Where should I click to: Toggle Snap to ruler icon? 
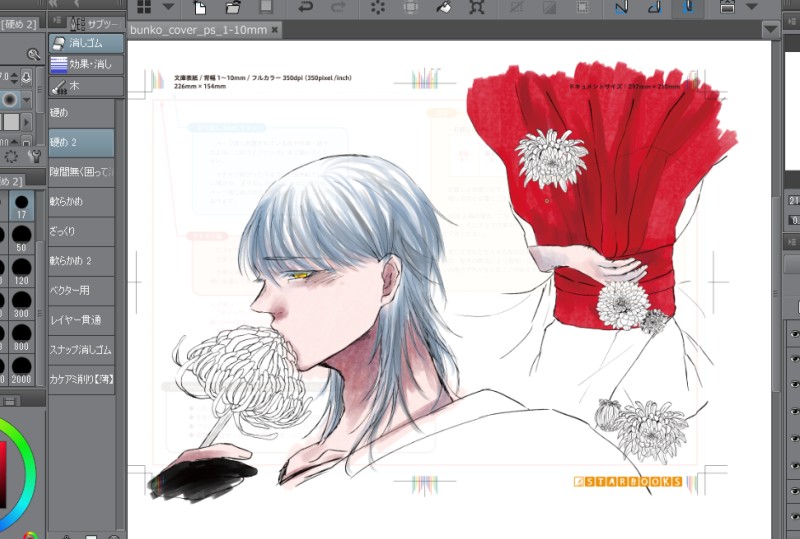tap(622, 7)
